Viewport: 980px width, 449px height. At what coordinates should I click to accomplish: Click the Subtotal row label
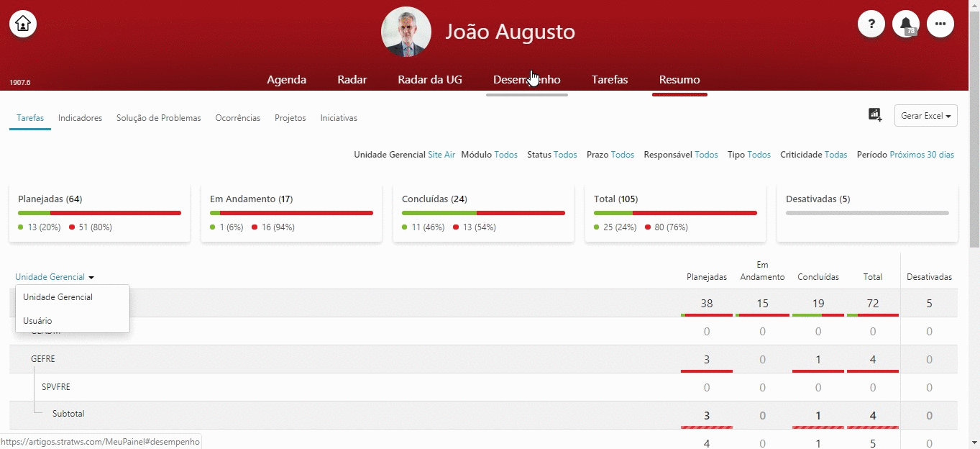tap(68, 414)
